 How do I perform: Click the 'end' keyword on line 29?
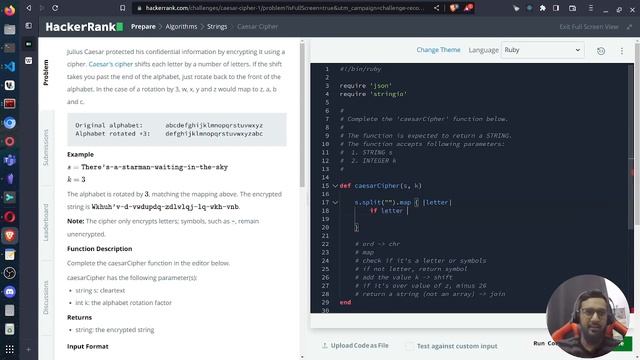tap(345, 302)
